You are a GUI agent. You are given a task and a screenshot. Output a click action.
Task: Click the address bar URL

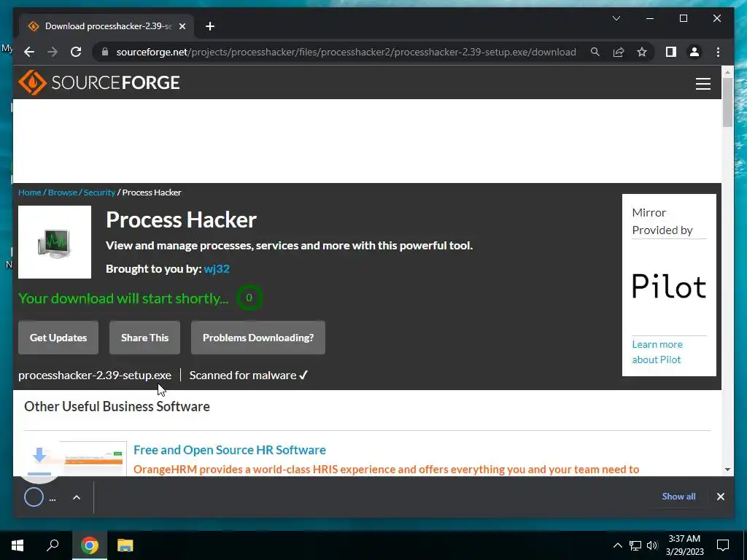point(346,52)
